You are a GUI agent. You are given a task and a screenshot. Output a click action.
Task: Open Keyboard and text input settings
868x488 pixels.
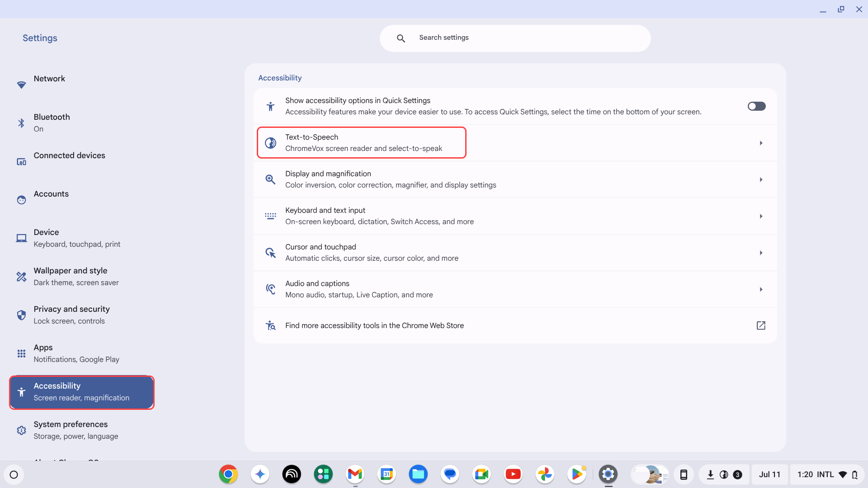515,216
